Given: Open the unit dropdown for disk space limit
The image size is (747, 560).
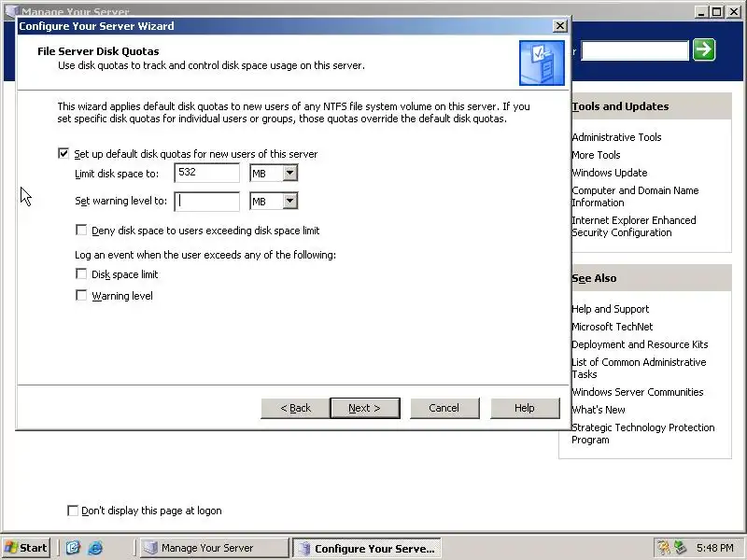Looking at the screenshot, I should pos(290,173).
